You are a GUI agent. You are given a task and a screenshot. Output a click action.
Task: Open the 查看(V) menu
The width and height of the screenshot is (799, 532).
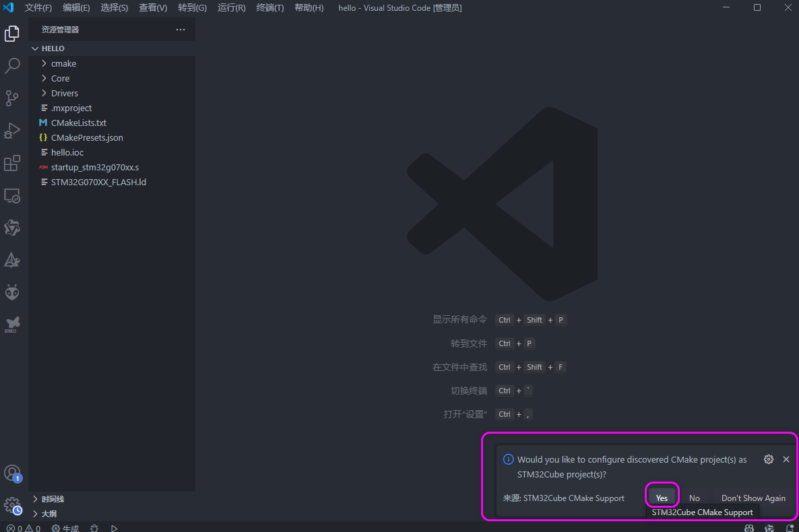click(153, 7)
